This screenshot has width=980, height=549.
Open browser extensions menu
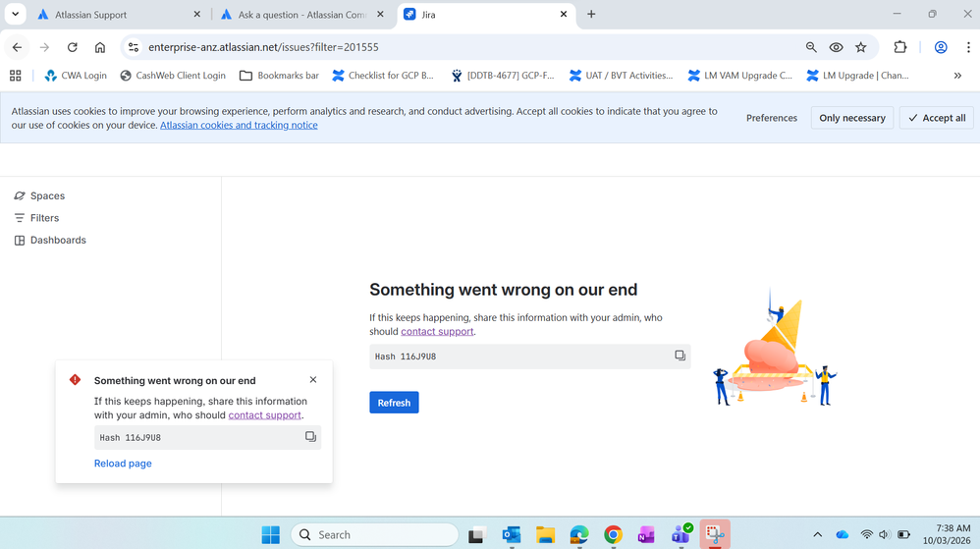(x=900, y=47)
